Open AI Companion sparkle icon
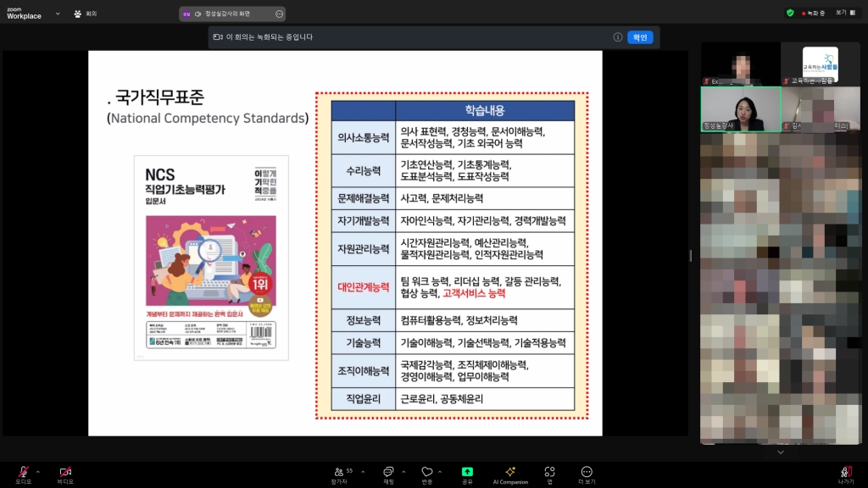 510,471
